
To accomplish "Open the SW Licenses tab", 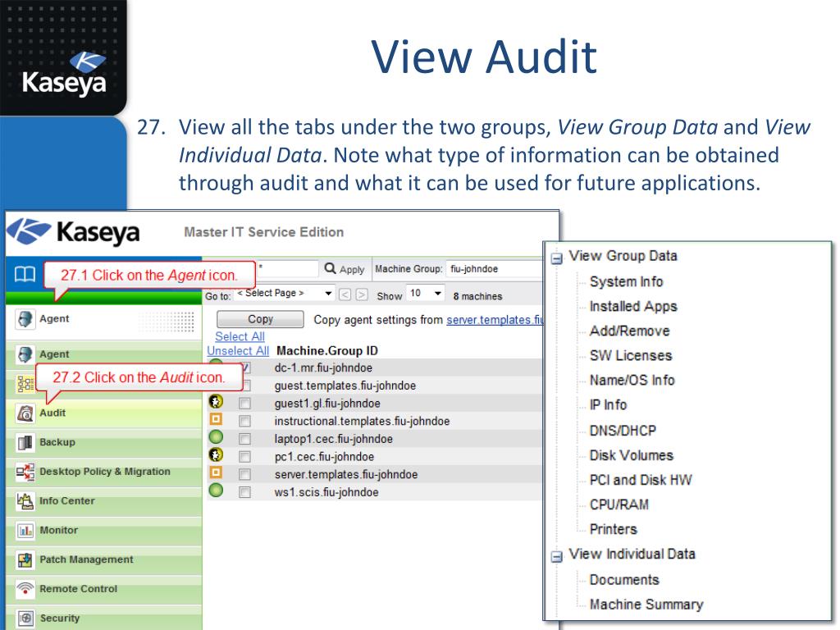I will pyautogui.click(x=631, y=356).
